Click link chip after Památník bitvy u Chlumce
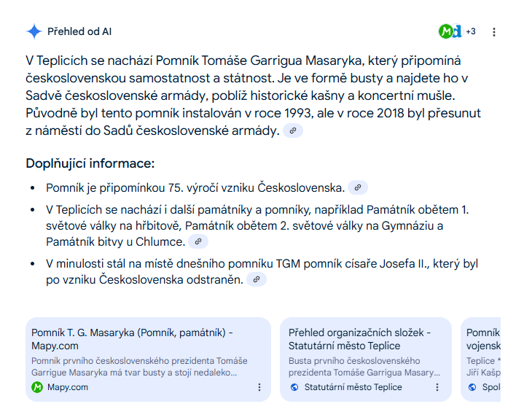The height and width of the screenshot is (420, 524). tap(198, 241)
